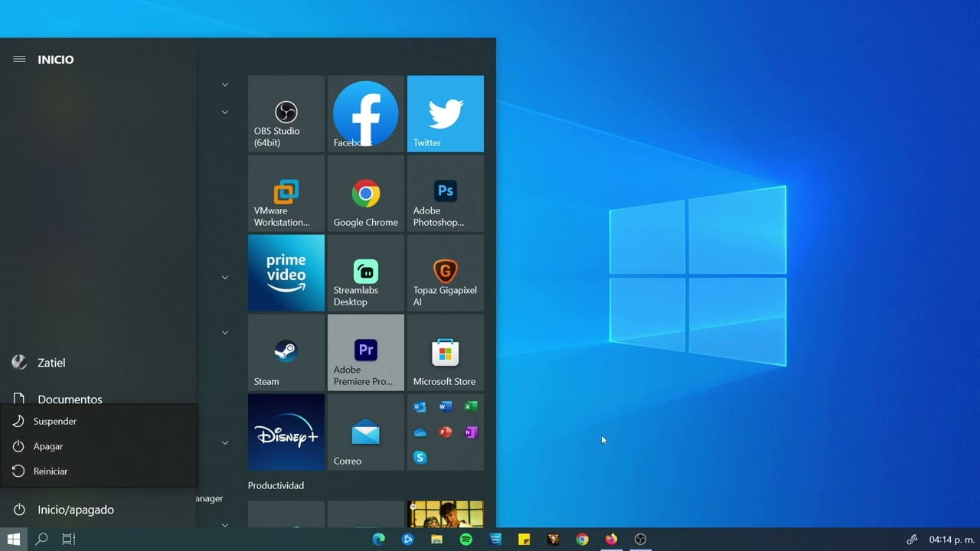Click the Windows Start button on the taskbar
The height and width of the screenshot is (551, 980).
coord(14,539)
